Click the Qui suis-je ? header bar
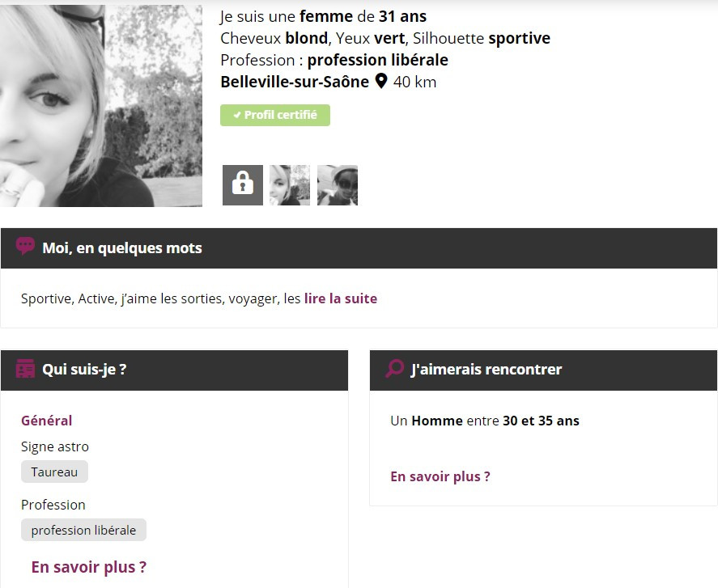Image resolution: width=718 pixels, height=588 pixels. pos(175,370)
